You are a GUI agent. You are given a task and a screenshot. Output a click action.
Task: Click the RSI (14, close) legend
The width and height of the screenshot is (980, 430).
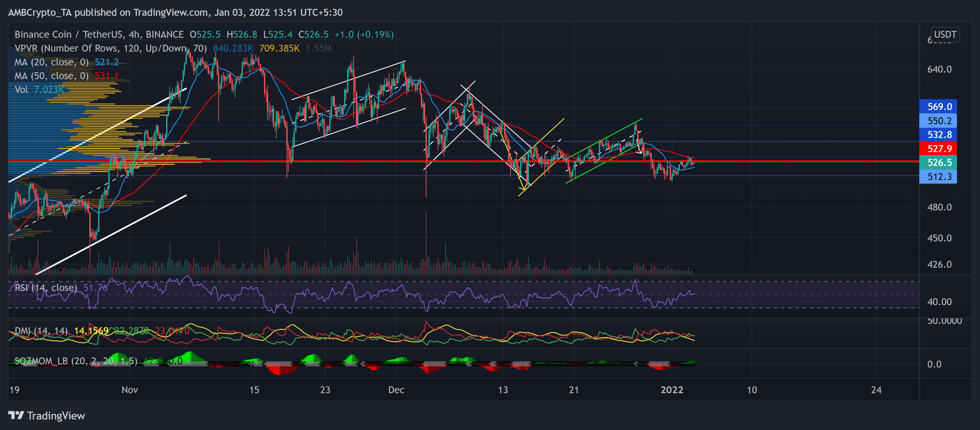46,288
